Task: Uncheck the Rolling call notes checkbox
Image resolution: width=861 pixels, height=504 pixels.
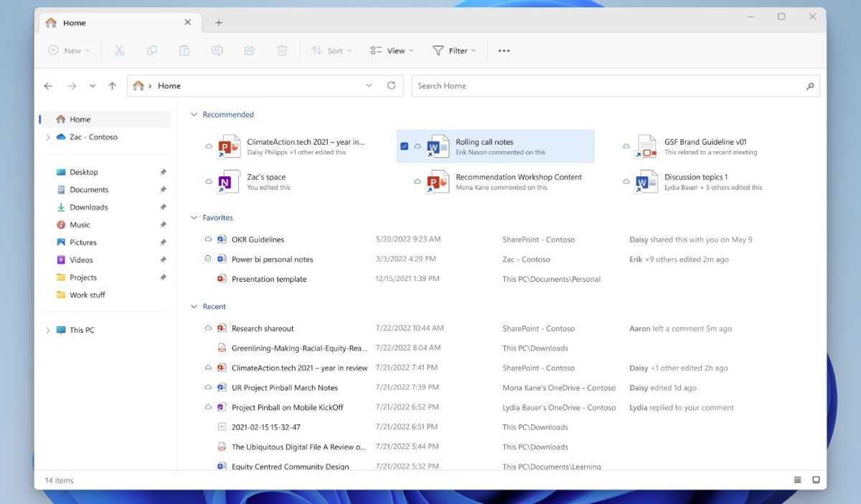Action: [x=405, y=146]
